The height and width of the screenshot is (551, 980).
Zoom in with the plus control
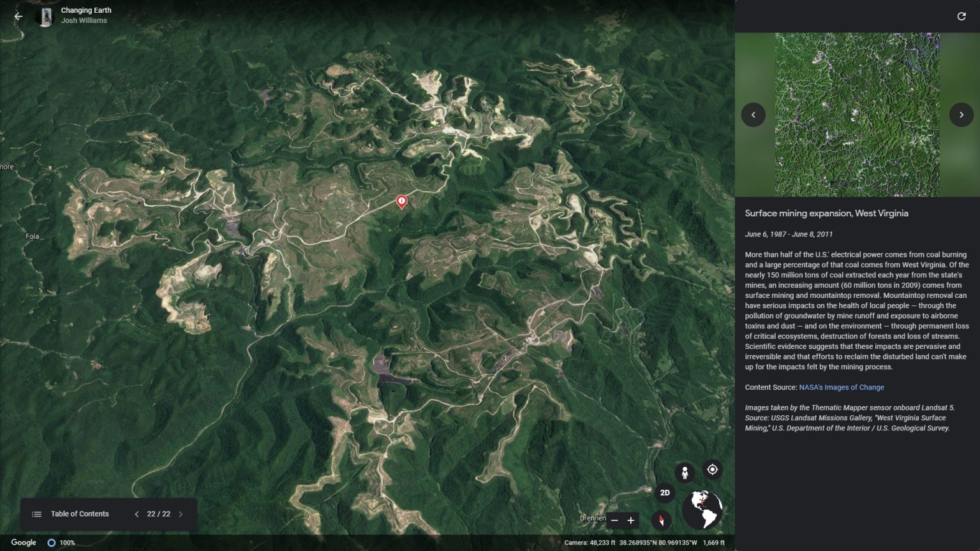coord(630,520)
